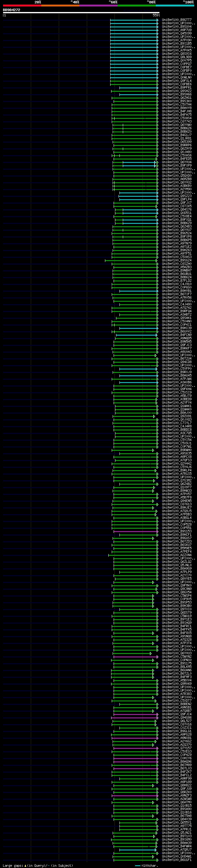Screen dimensions: 197x868
Task: Click the cyan bar for UniRef100_A7QMJ7
Action: point(138,850)
